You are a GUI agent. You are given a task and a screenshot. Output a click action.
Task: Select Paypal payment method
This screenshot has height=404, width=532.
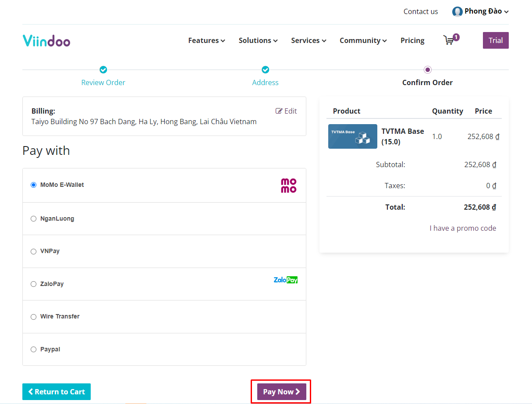33,350
